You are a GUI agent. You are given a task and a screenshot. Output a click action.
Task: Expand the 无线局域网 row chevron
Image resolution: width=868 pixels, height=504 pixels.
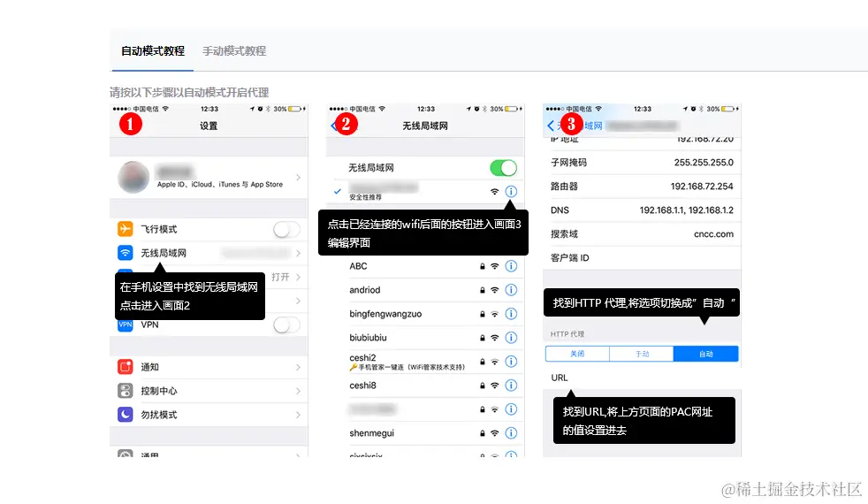299,253
